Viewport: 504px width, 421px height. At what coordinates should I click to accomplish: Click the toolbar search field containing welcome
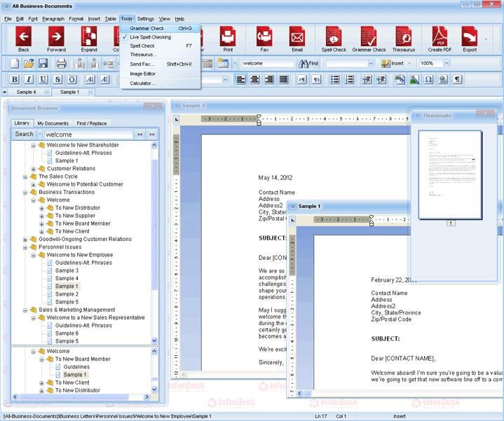268,63
